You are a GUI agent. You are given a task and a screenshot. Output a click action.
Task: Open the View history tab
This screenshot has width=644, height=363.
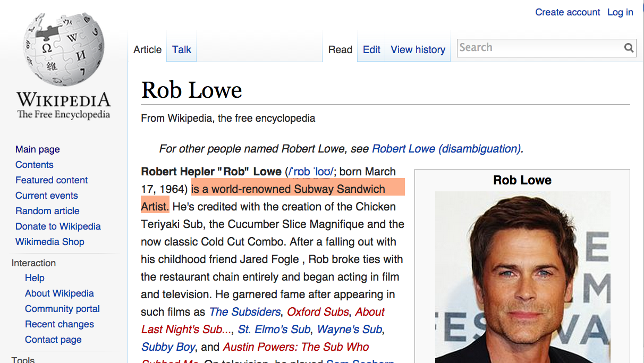click(418, 49)
